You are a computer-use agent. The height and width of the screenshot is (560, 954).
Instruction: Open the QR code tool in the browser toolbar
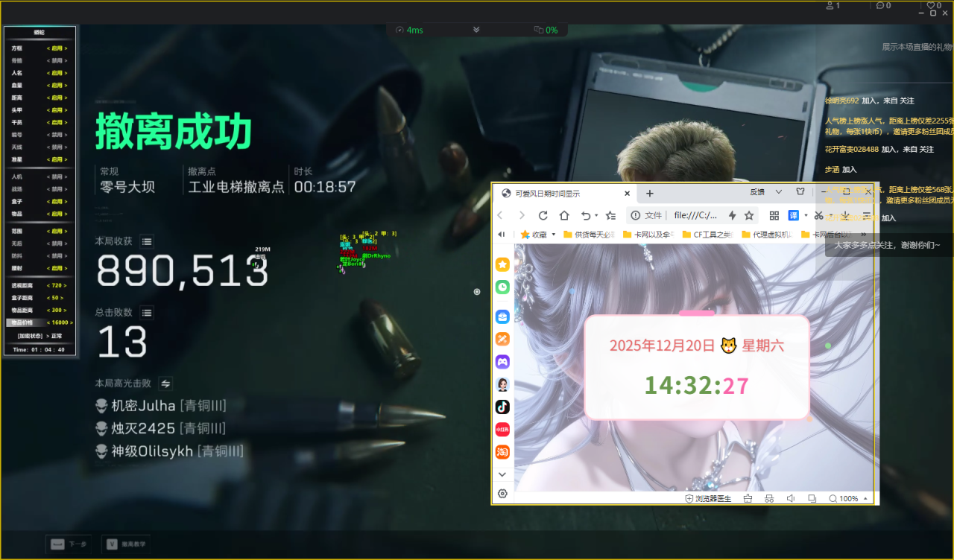point(774,214)
